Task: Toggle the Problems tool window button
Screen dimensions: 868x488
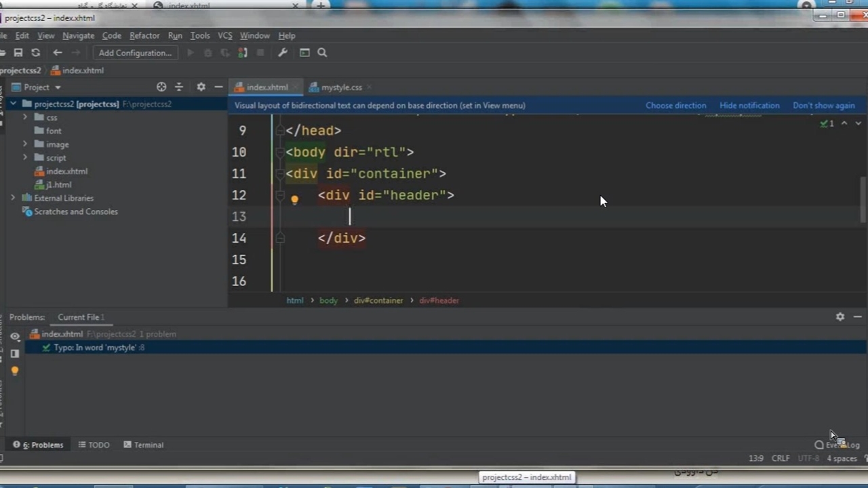Action: coord(43,445)
